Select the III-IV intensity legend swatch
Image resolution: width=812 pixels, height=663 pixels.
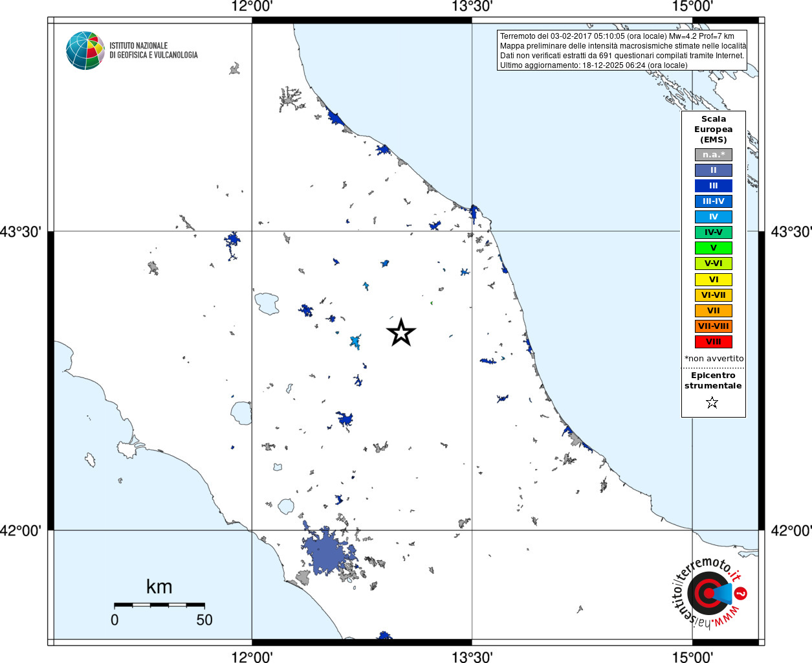tap(714, 201)
